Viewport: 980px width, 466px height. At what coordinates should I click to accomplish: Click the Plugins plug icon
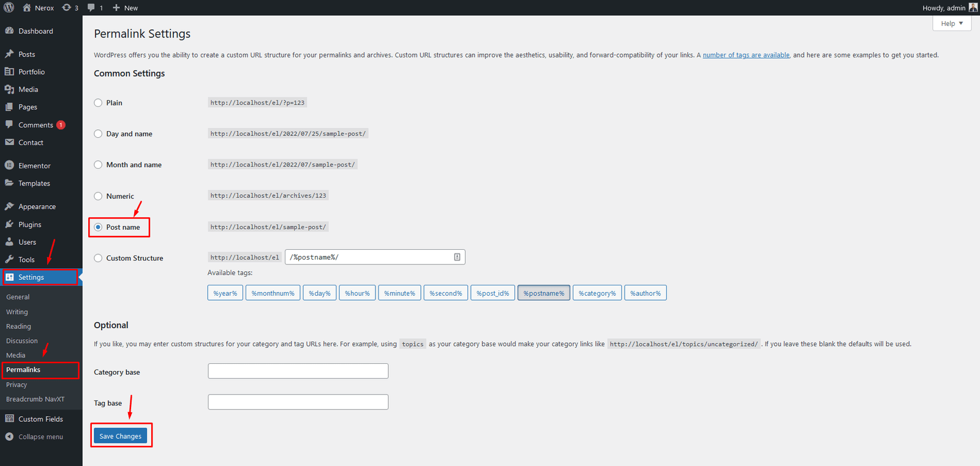point(9,224)
